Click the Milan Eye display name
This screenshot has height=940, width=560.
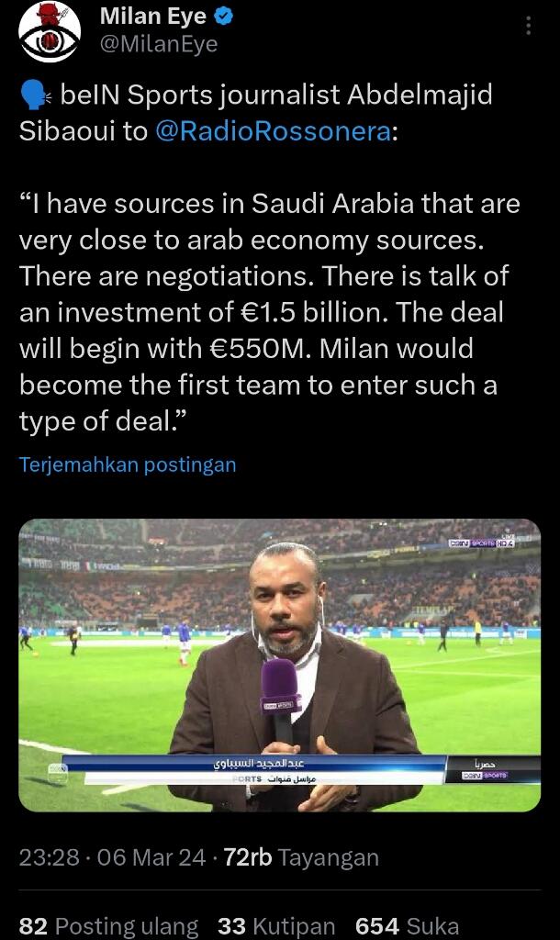click(x=152, y=16)
